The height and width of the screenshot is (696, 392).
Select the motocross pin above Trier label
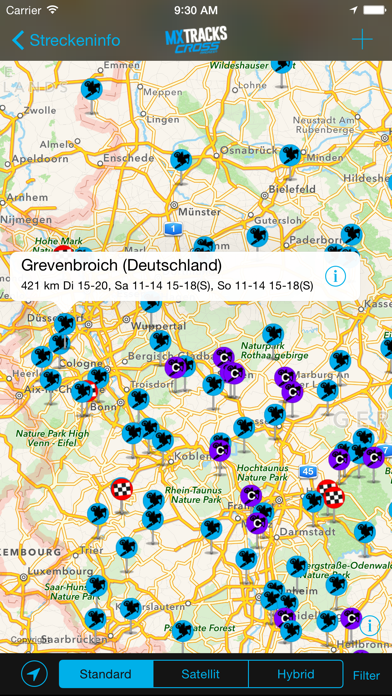point(98,514)
